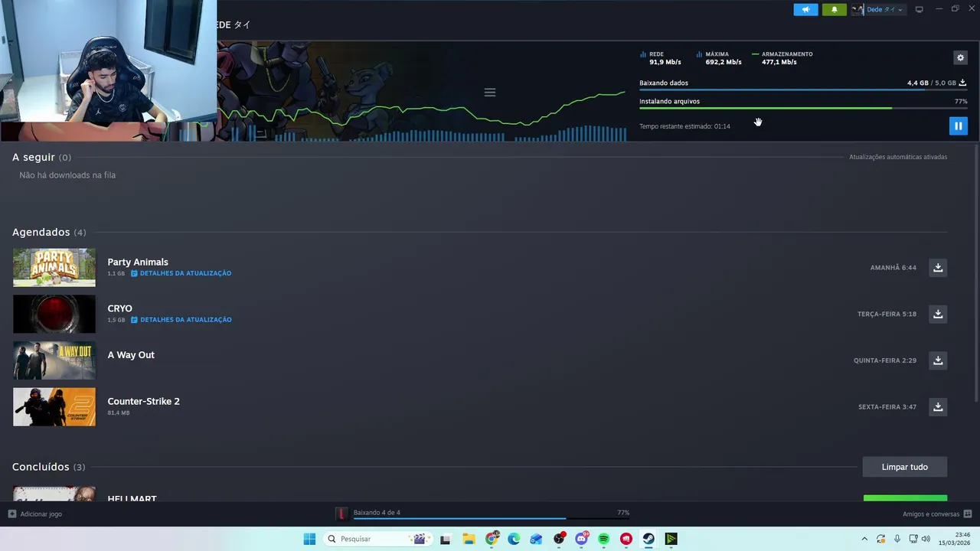Click the A seguir section header
This screenshot has width=980, height=551.
[x=41, y=157]
